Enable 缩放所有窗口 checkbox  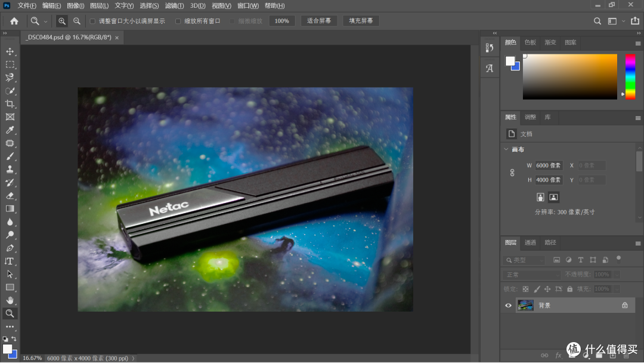(178, 21)
